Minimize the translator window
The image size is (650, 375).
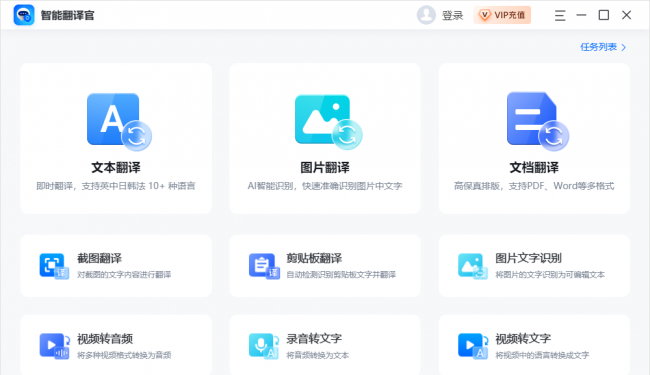pos(582,15)
